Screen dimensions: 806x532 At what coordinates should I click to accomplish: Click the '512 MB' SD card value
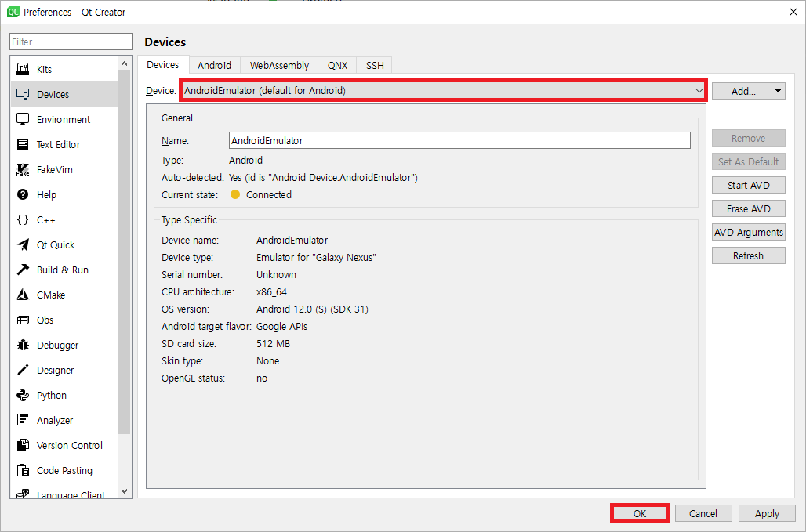(273, 343)
